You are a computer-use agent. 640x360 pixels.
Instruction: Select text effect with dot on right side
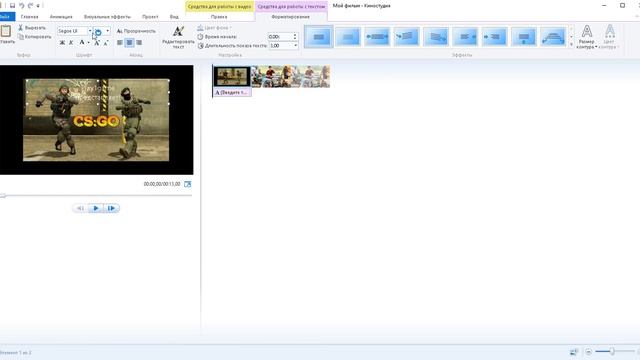coord(465,37)
